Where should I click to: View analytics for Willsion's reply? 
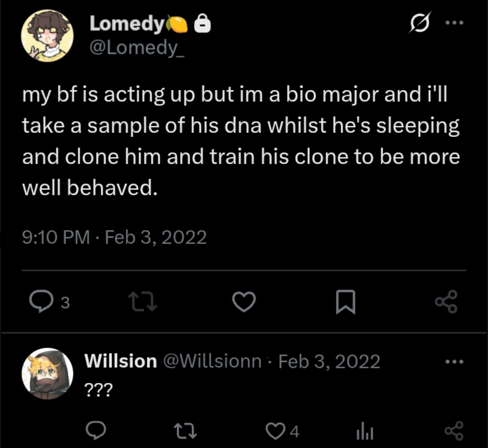click(365, 431)
